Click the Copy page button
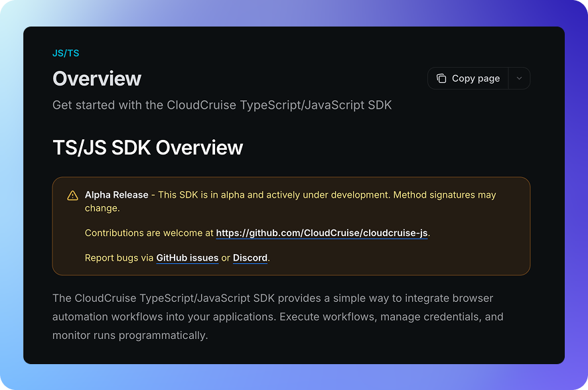588x390 pixels. click(468, 78)
